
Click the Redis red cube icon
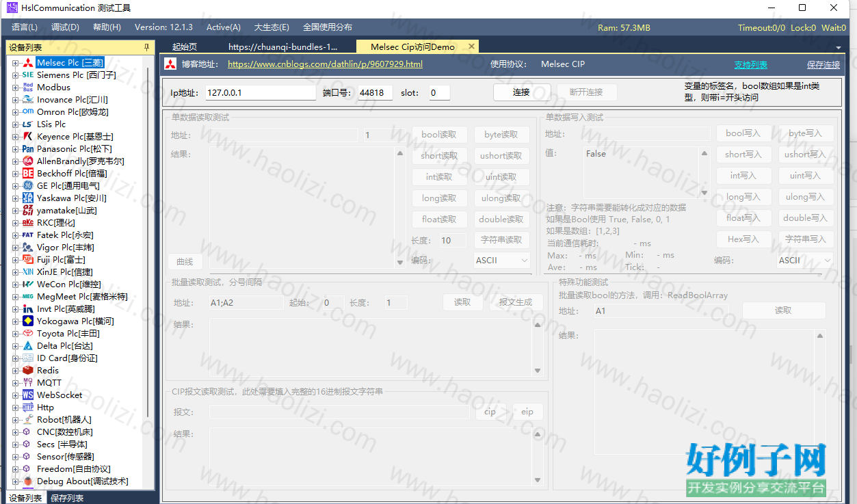click(x=28, y=371)
